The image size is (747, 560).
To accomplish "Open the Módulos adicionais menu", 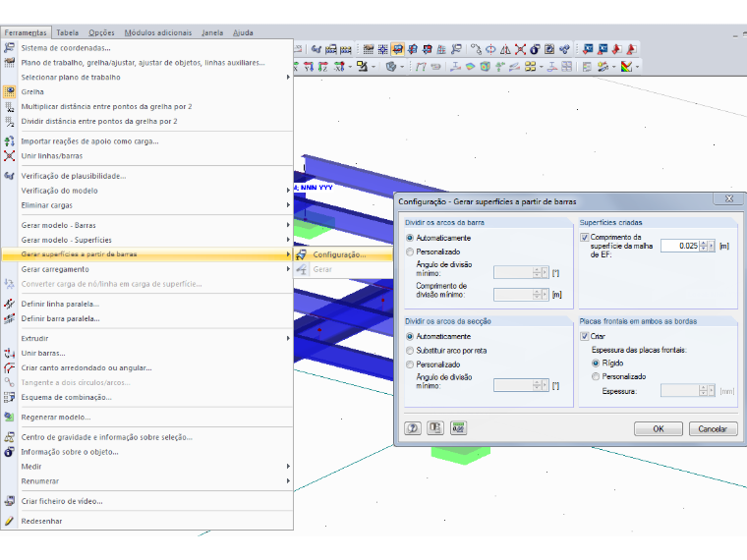I will click(158, 32).
